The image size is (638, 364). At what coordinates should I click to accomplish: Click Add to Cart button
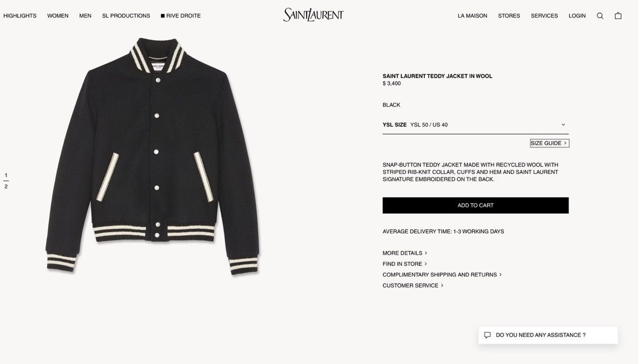click(x=475, y=206)
